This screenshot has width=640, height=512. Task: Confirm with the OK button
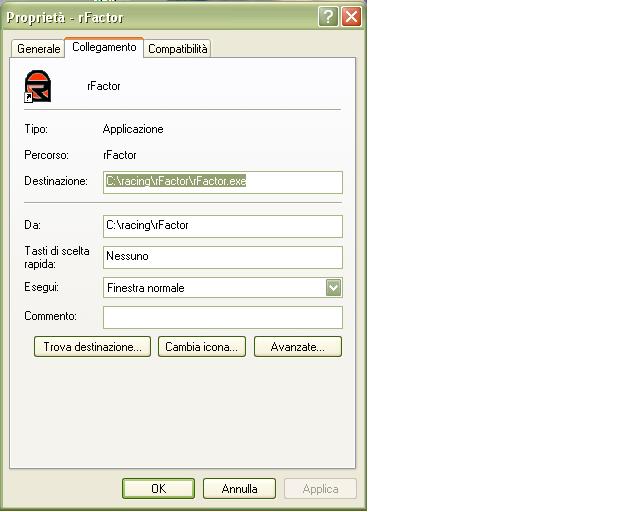coord(158,489)
